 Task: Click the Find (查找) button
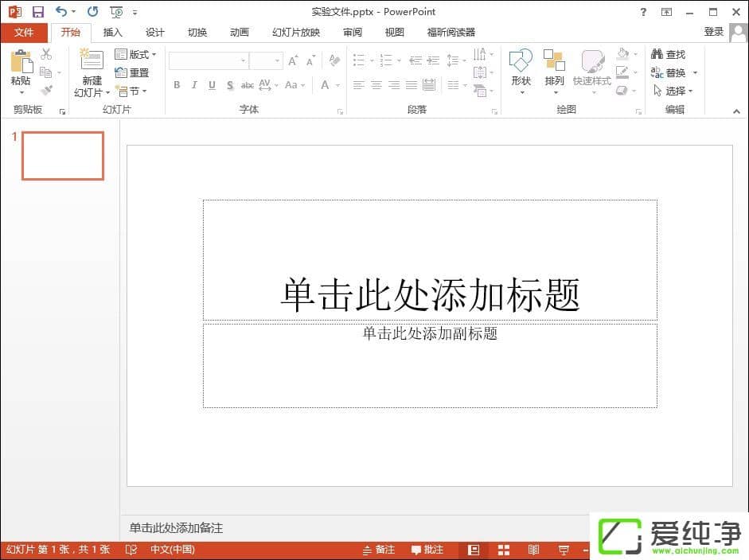point(669,54)
